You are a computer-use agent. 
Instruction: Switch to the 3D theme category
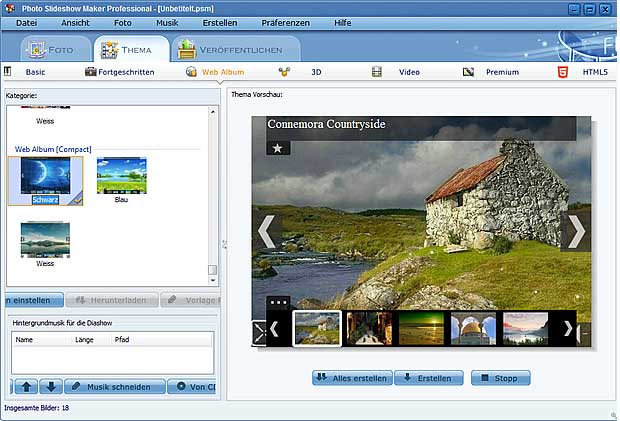pyautogui.click(x=316, y=72)
